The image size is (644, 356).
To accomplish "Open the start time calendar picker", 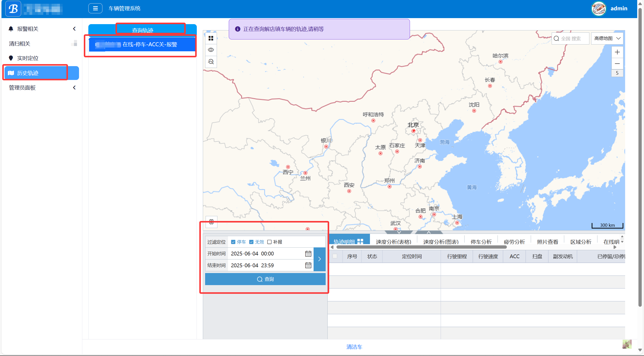I will tap(308, 254).
